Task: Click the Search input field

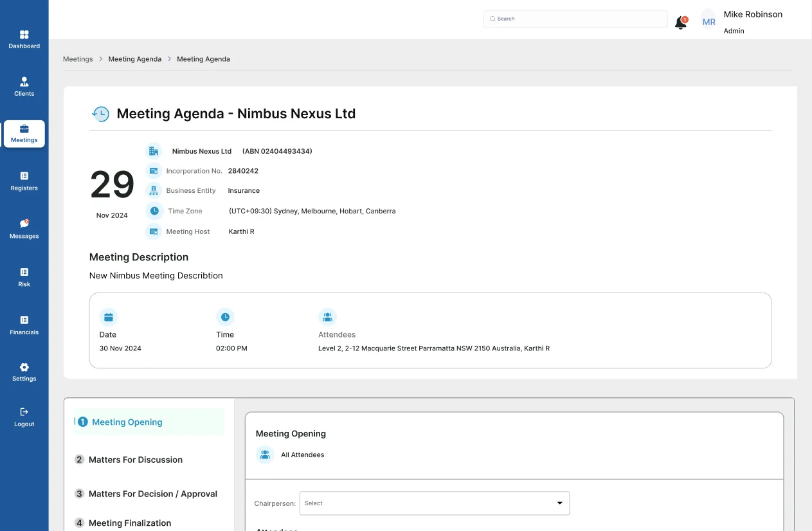Action: tap(575, 19)
